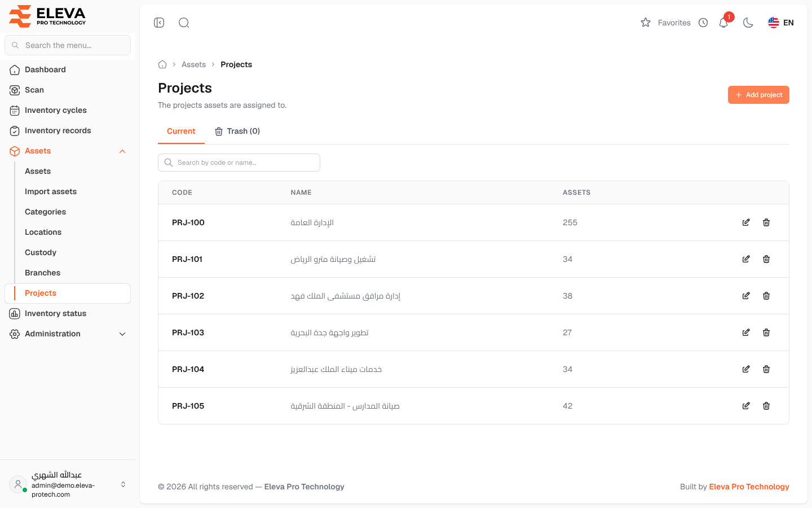Edit project PRJ-105
812x508 pixels.
click(746, 406)
